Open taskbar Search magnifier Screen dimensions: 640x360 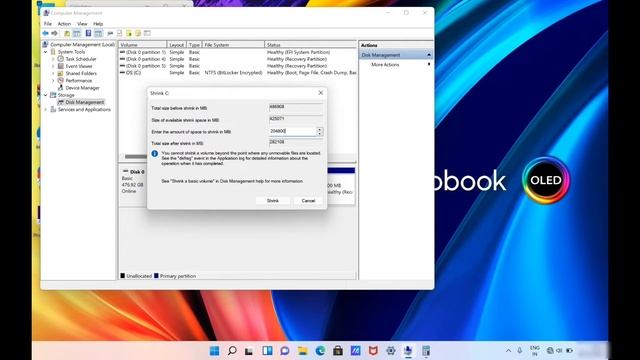tap(232, 351)
